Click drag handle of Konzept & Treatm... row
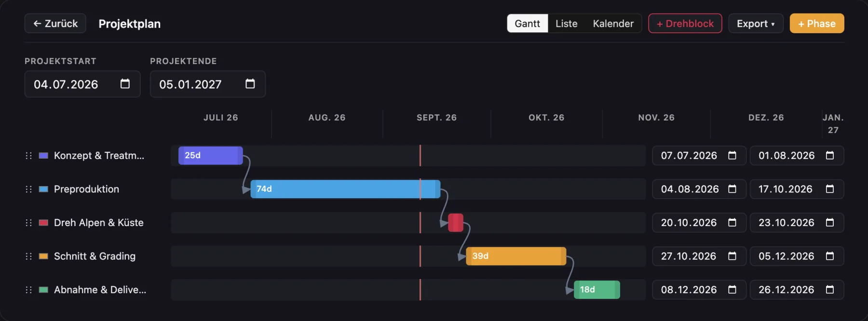Image resolution: width=868 pixels, height=321 pixels. (x=28, y=156)
